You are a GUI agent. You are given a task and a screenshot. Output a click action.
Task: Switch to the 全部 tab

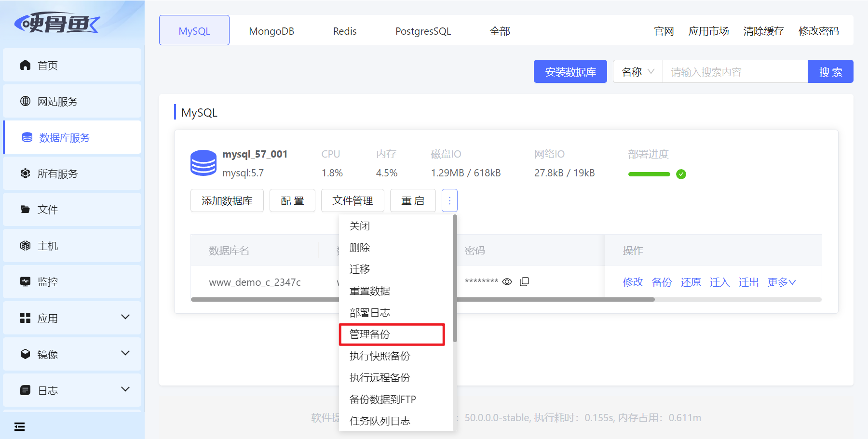[500, 31]
